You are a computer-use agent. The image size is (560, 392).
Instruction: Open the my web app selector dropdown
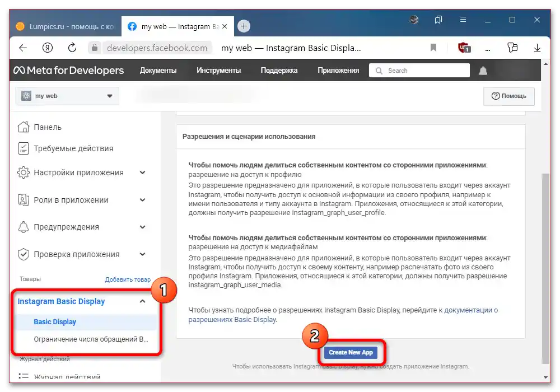coord(66,96)
